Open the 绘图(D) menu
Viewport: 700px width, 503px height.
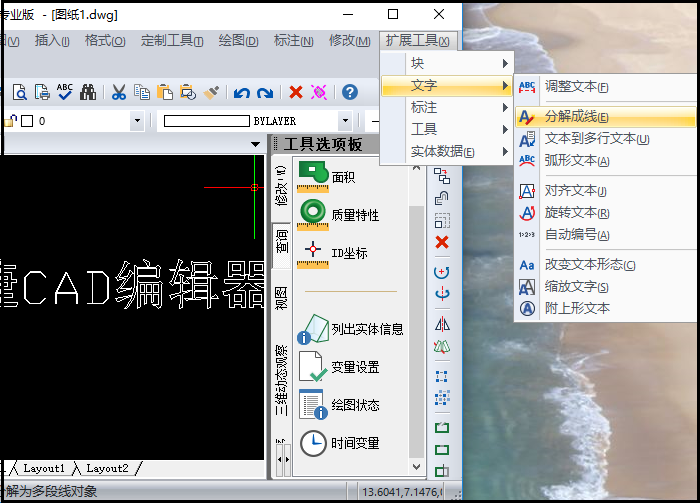(x=238, y=41)
